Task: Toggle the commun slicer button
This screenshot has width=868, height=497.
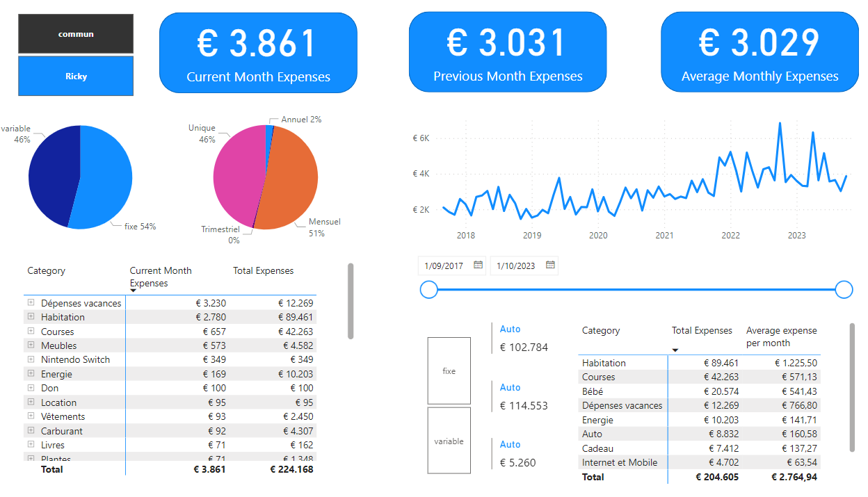Action: pyautogui.click(x=75, y=33)
